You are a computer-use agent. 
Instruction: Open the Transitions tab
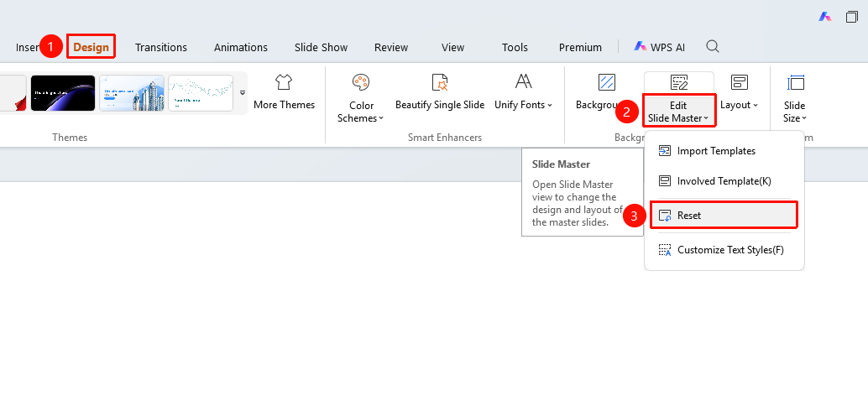(161, 47)
